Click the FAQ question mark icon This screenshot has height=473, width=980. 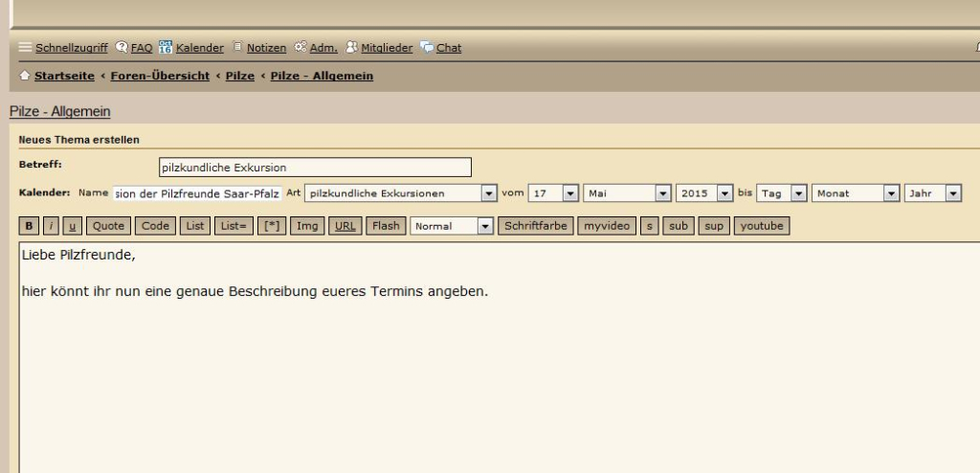pos(122,48)
